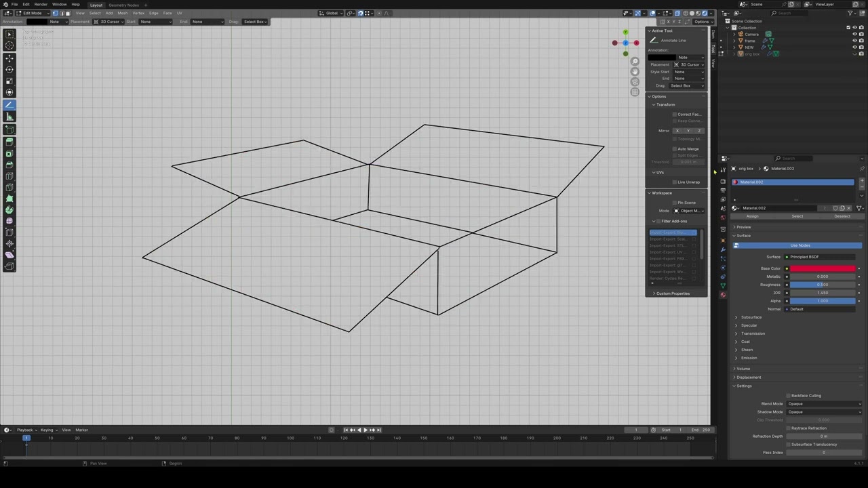The height and width of the screenshot is (488, 868).
Task: Select the Rotate tool in left toolbar
Action: pyautogui.click(x=9, y=69)
